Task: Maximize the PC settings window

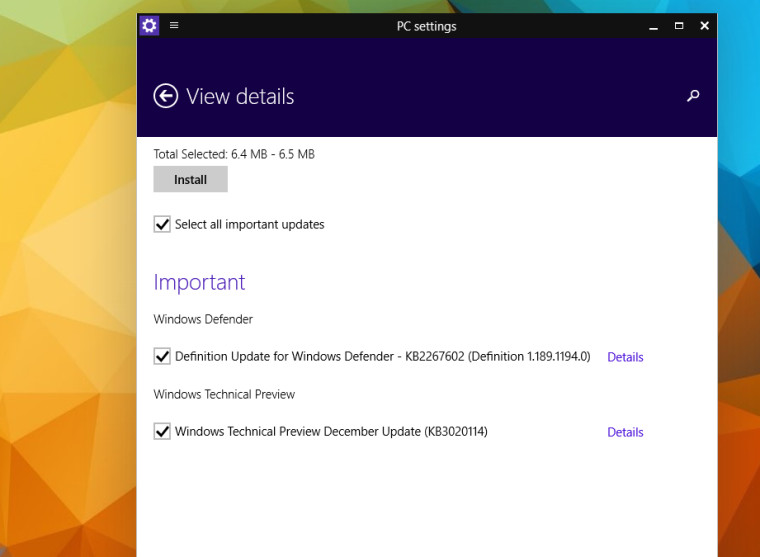Action: coord(679,26)
